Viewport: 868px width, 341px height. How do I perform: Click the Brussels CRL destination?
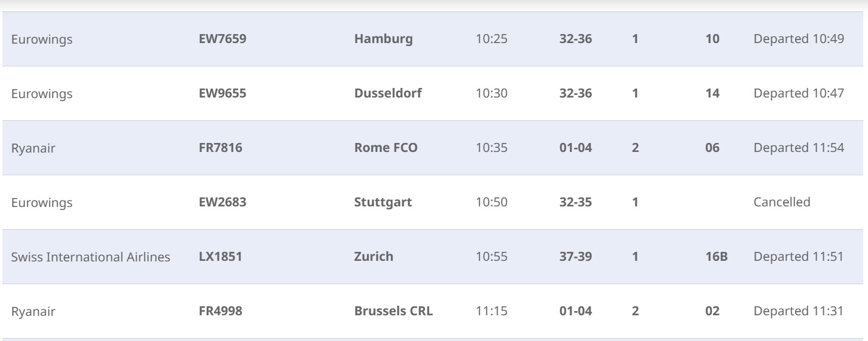click(393, 311)
